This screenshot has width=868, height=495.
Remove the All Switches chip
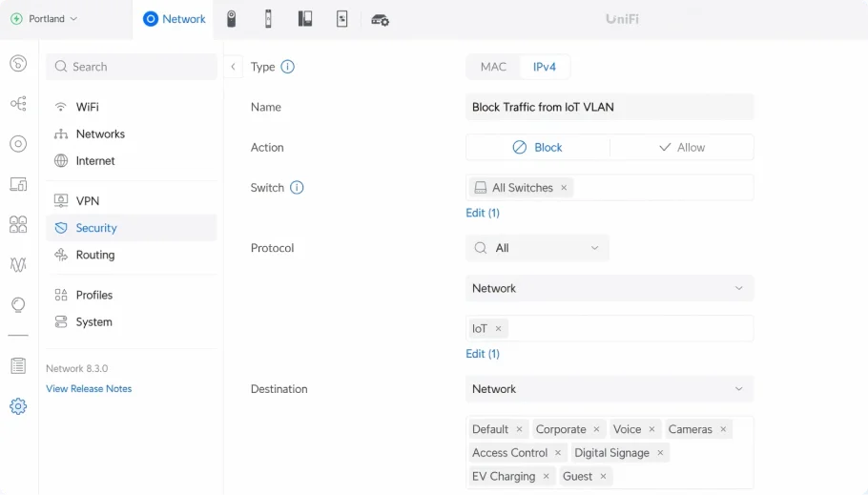pyautogui.click(x=564, y=188)
